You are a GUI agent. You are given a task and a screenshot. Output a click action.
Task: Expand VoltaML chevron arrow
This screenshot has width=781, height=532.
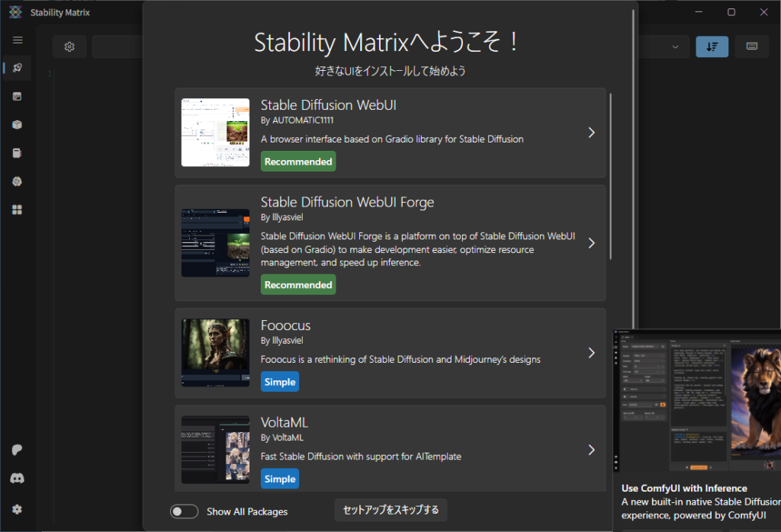tap(591, 450)
